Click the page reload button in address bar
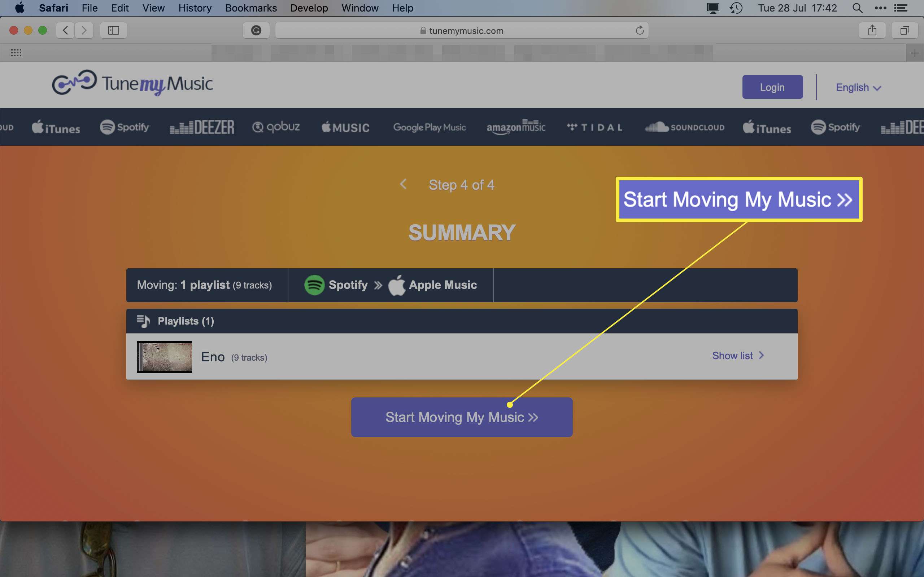This screenshot has width=924, height=577. [x=639, y=30]
